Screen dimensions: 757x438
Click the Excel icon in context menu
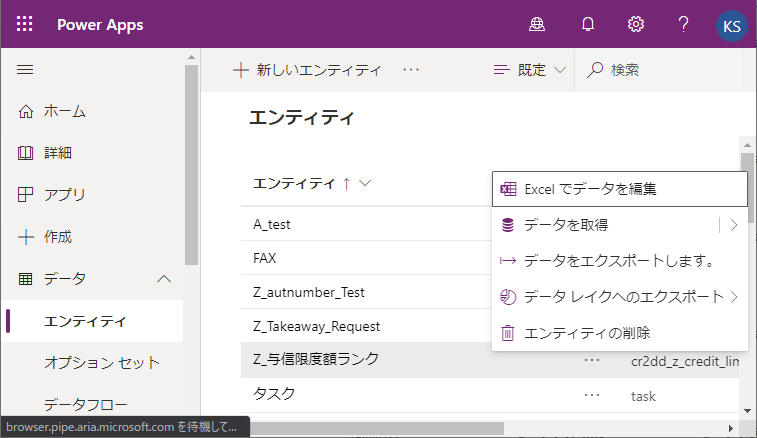[x=508, y=189]
